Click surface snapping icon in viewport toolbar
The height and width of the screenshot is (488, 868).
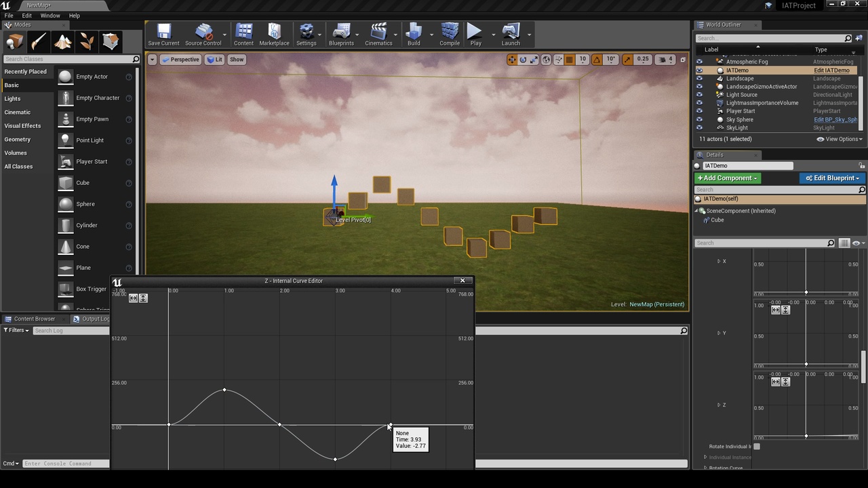tap(559, 60)
